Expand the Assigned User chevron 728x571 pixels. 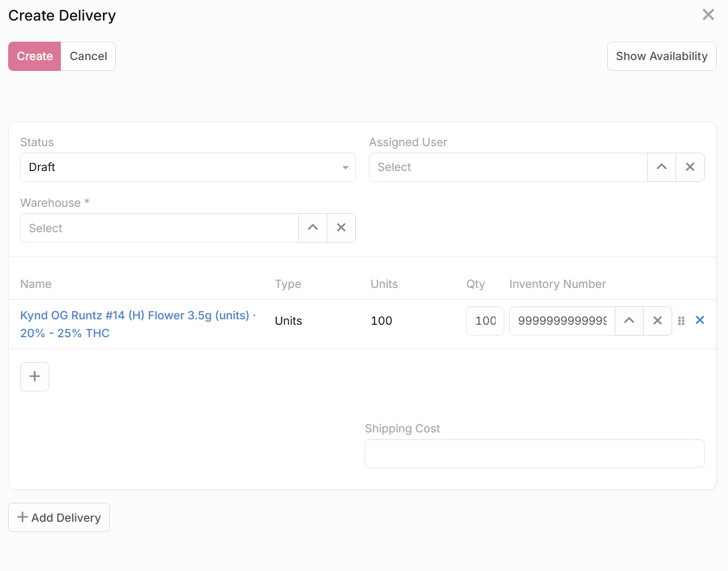[x=661, y=167]
